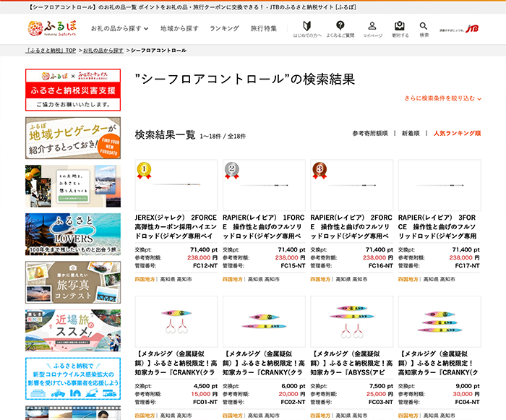Image resolution: width=506 pixels, height=420 pixels.
Task: Open the 旅写真コンテスト banner
Action: coord(73,283)
